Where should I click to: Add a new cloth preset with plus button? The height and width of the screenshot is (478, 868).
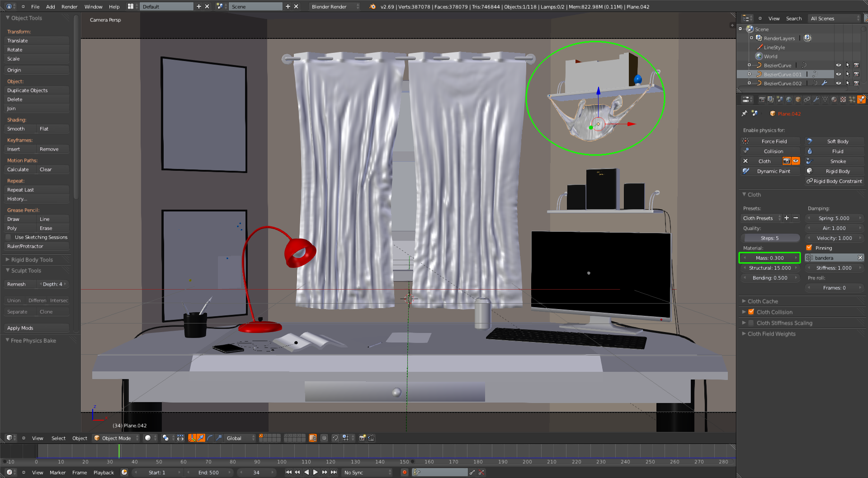[x=787, y=218]
